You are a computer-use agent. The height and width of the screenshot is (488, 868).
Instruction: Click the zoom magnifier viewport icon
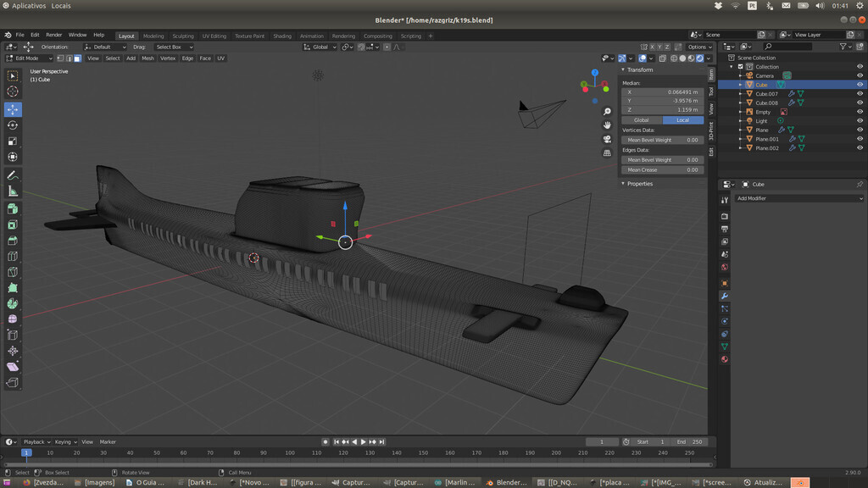pos(607,112)
